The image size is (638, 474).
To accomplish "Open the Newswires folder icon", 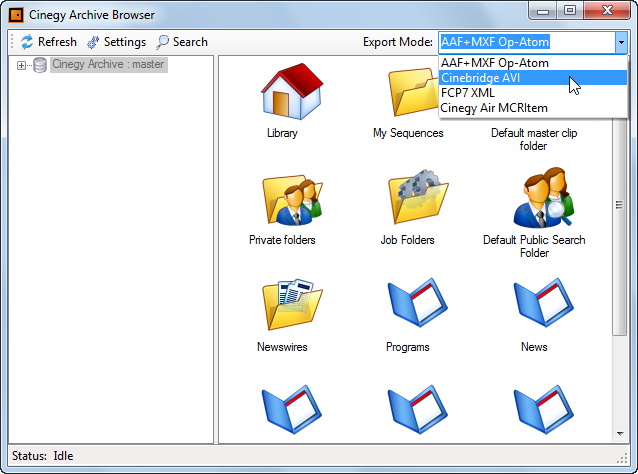I will (292, 304).
